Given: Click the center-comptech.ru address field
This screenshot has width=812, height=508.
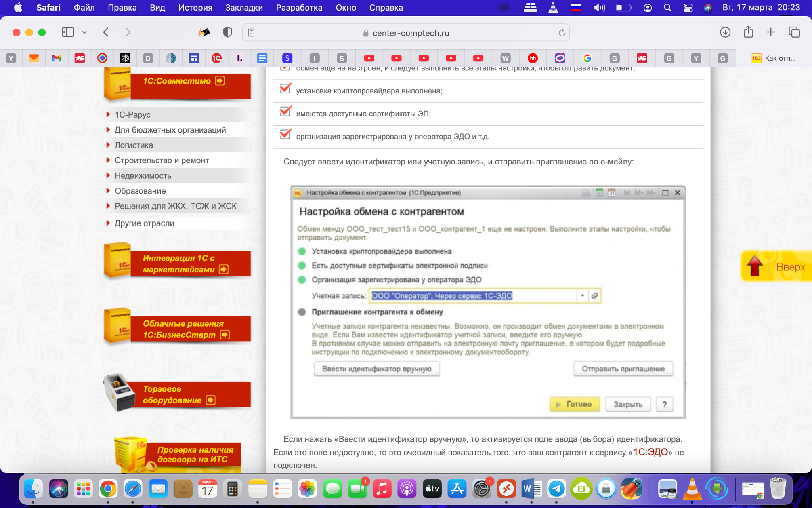Looking at the screenshot, I should point(410,33).
